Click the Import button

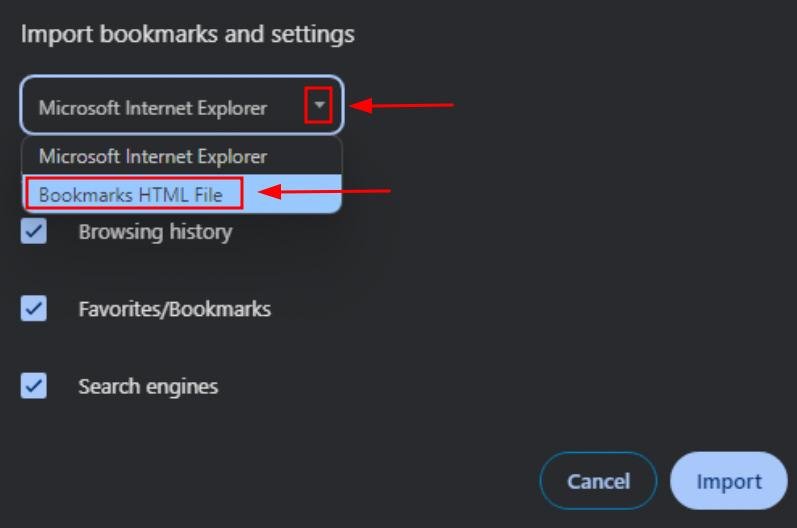click(728, 481)
